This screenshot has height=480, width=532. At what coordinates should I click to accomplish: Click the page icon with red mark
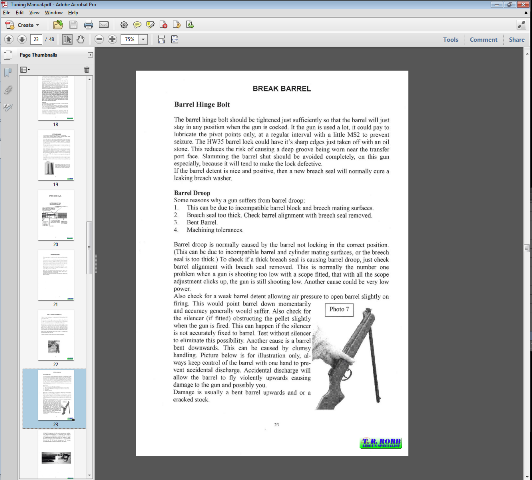click(164, 25)
